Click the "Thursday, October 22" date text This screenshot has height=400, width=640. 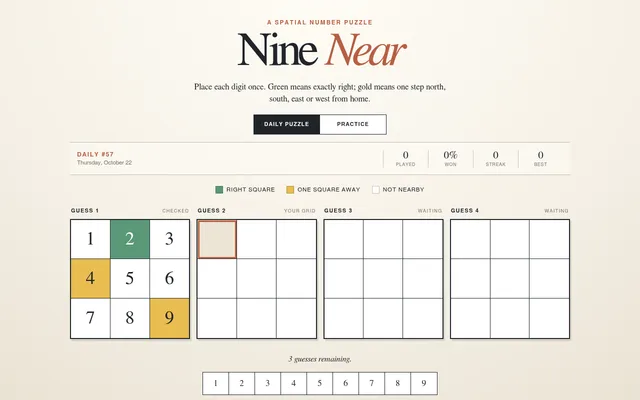pyautogui.click(x=104, y=162)
